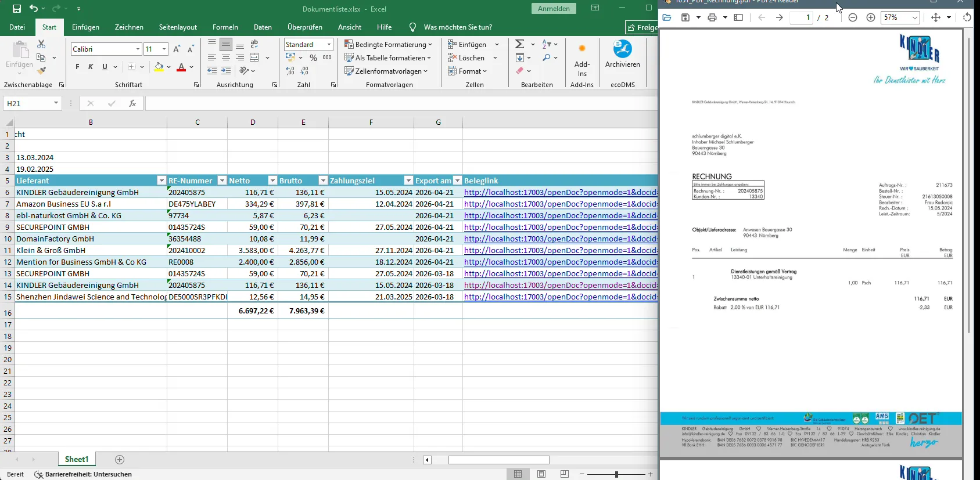Add a new sheet with the plus icon
Viewport: 980px width, 480px height.
coord(120,460)
